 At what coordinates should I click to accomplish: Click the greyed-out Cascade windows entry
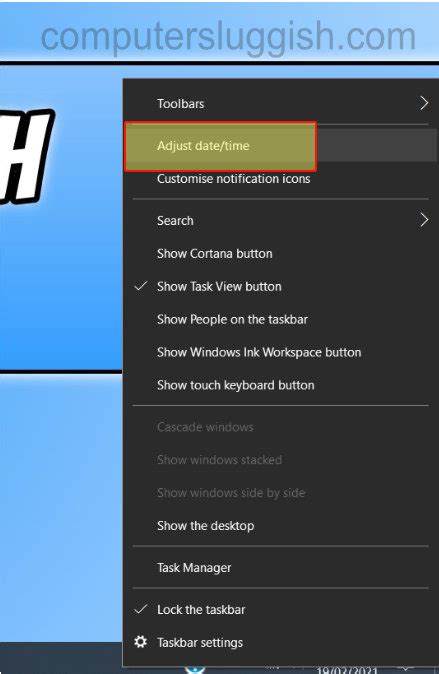click(205, 427)
